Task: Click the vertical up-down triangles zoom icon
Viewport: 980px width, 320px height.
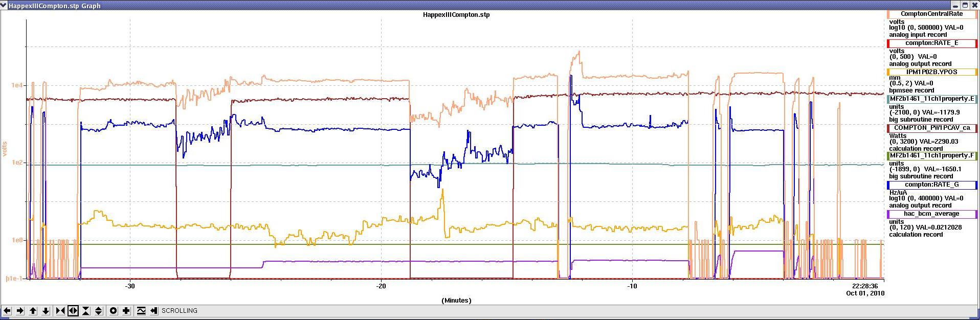Action: [x=99, y=311]
